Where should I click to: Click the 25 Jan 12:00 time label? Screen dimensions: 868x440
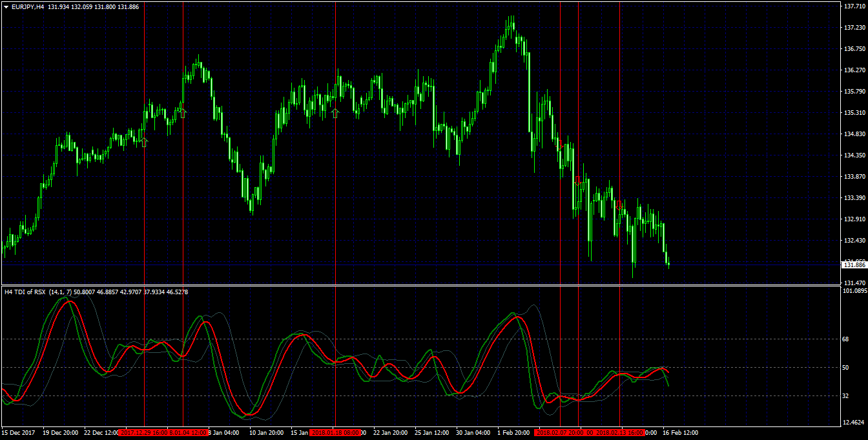click(433, 433)
